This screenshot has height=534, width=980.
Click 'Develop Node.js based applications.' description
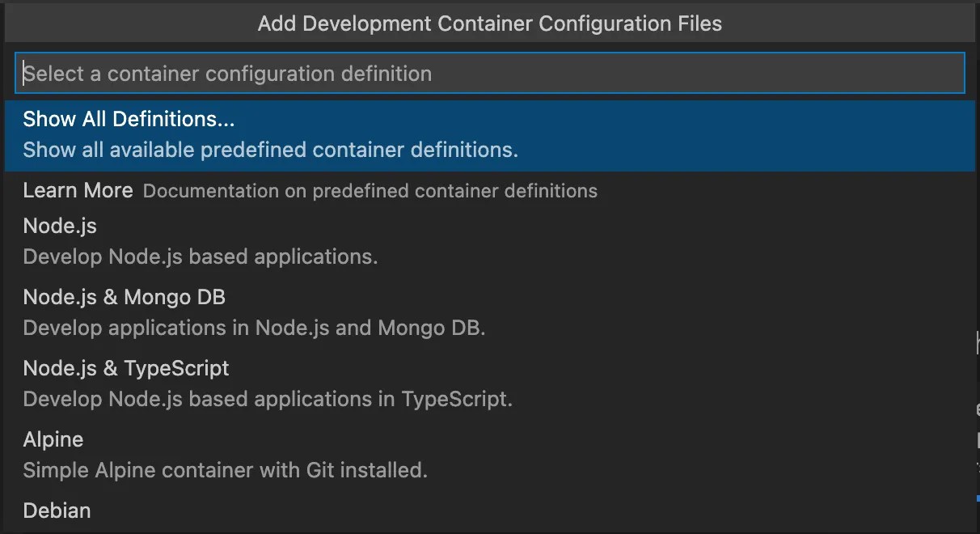click(x=201, y=257)
